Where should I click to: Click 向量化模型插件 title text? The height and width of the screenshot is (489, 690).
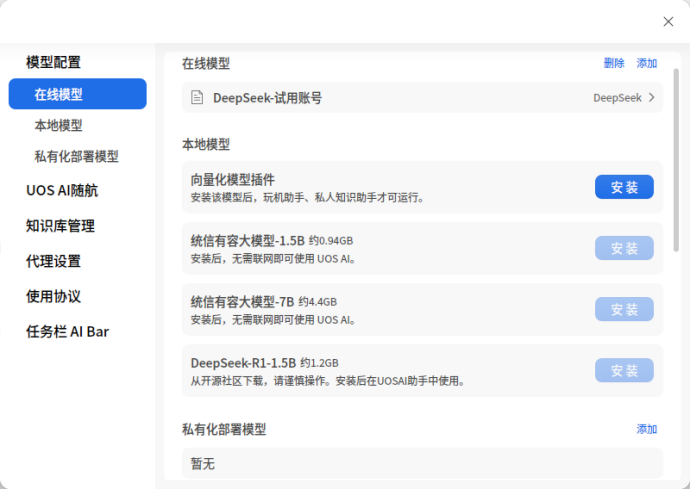tap(232, 180)
